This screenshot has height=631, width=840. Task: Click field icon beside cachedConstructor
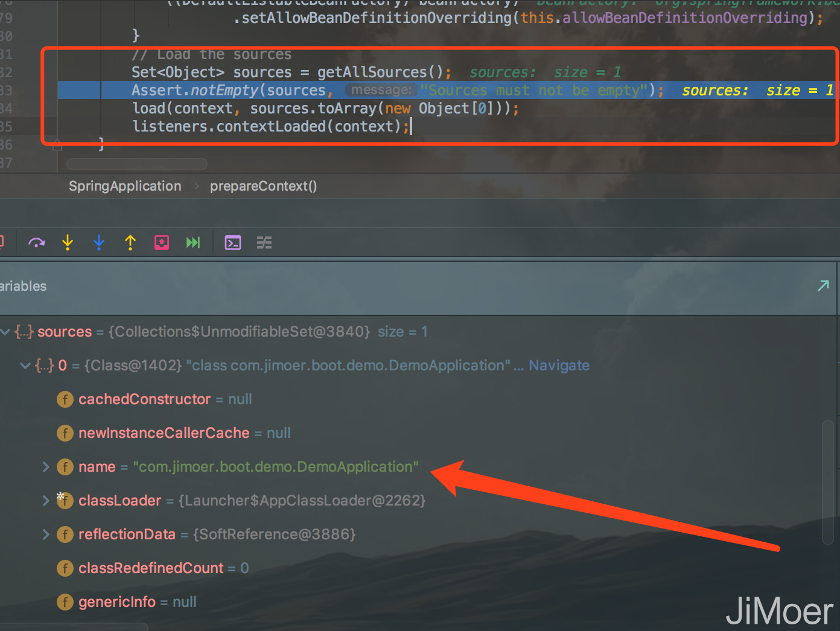point(65,399)
